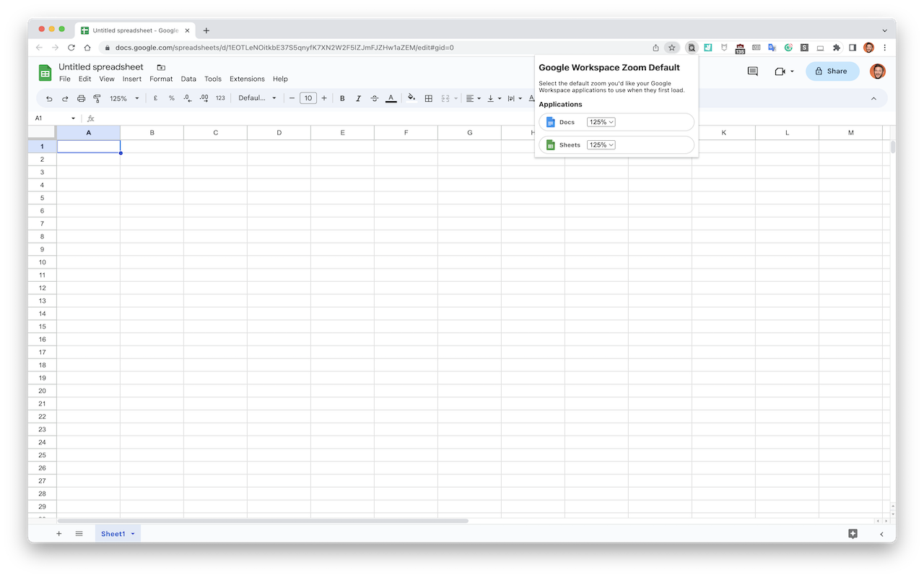The width and height of the screenshot is (924, 578).
Task: Open Sheets default zoom dropdown
Action: pyautogui.click(x=601, y=145)
